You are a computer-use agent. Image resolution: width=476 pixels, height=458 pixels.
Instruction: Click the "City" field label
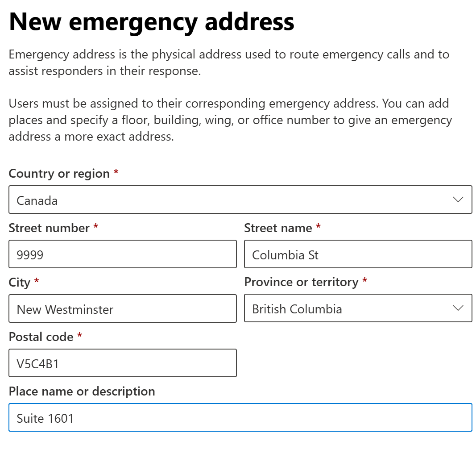coord(19,283)
